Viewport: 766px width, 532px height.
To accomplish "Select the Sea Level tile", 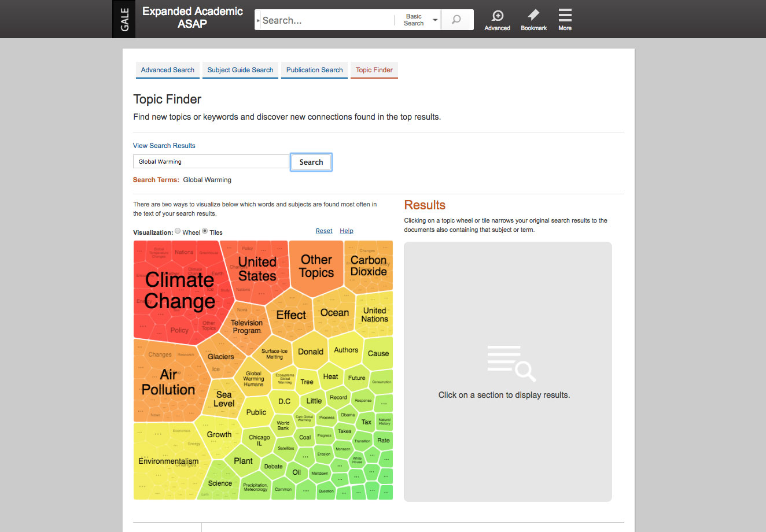I will tap(224, 399).
